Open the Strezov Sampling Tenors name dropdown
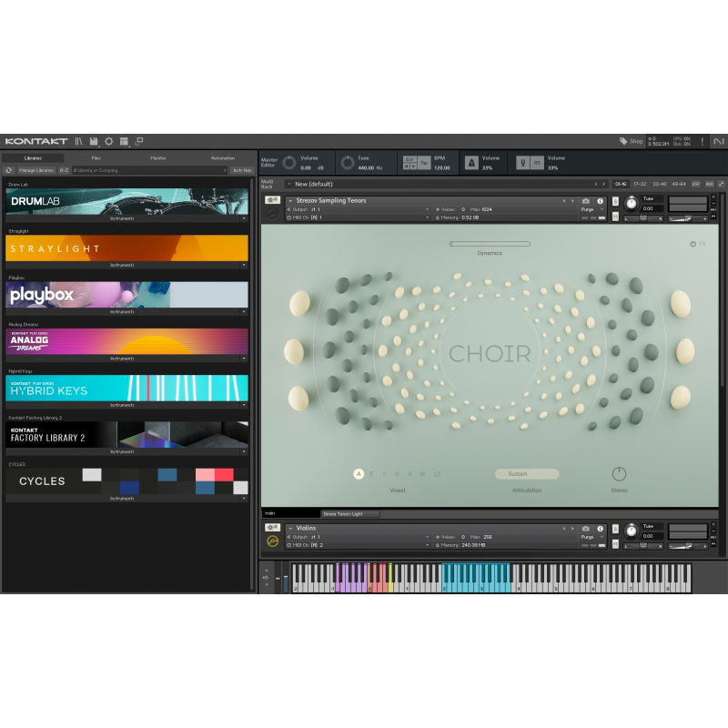 [x=290, y=201]
